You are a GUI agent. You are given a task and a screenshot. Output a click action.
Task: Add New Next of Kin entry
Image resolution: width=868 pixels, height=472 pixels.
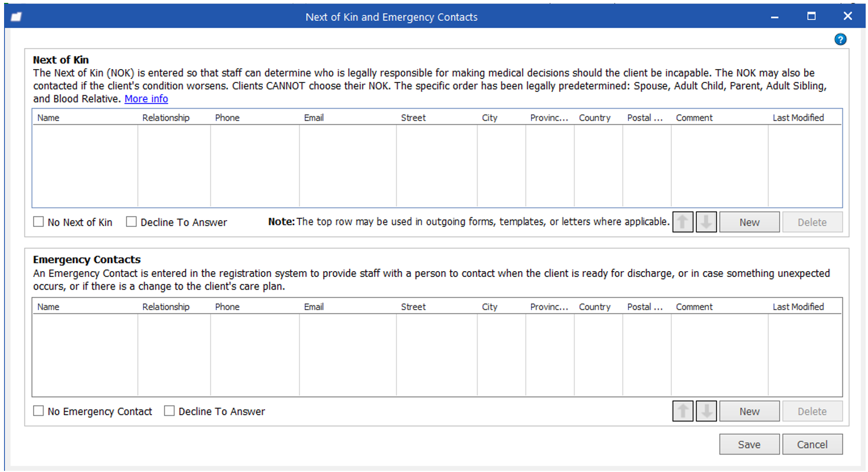coord(749,222)
